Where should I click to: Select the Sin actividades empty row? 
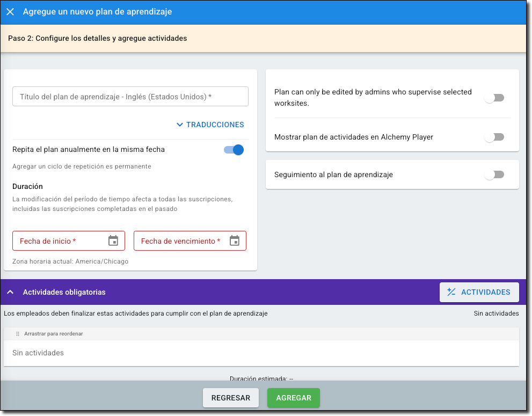point(261,353)
